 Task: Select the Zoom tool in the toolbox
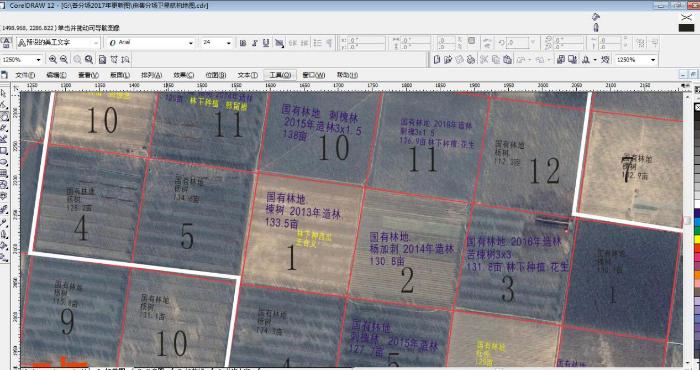pos(4,116)
